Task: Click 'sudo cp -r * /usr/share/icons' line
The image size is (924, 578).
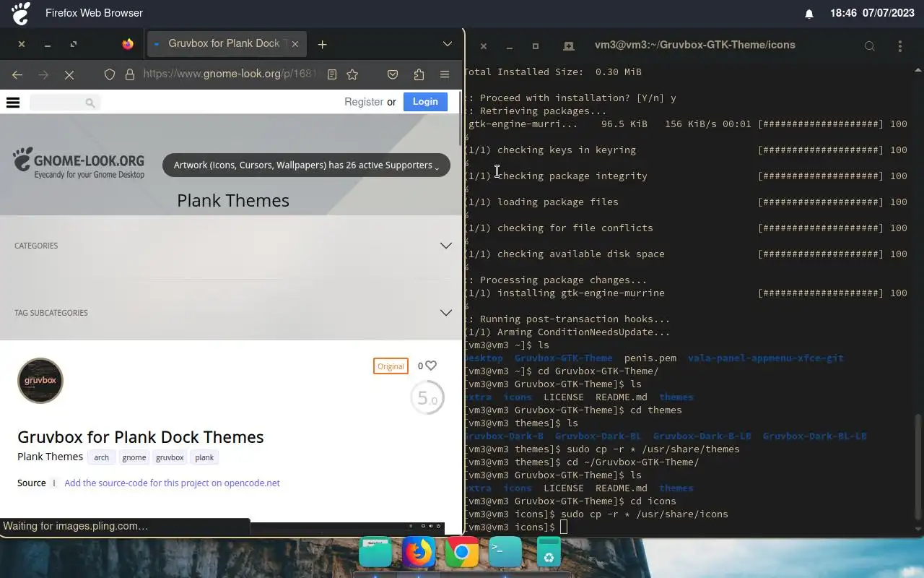Action: pos(644,514)
